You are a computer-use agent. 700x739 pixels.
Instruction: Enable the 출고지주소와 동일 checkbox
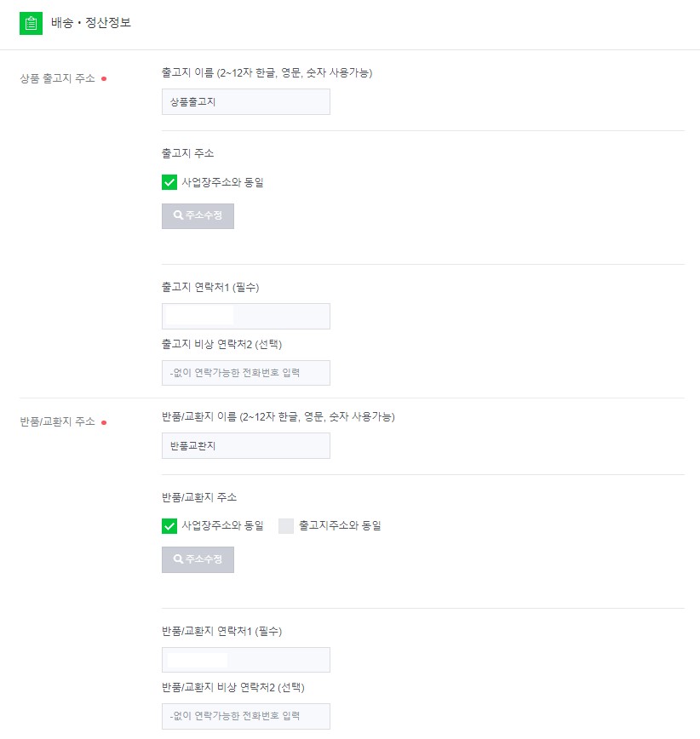pyautogui.click(x=286, y=525)
